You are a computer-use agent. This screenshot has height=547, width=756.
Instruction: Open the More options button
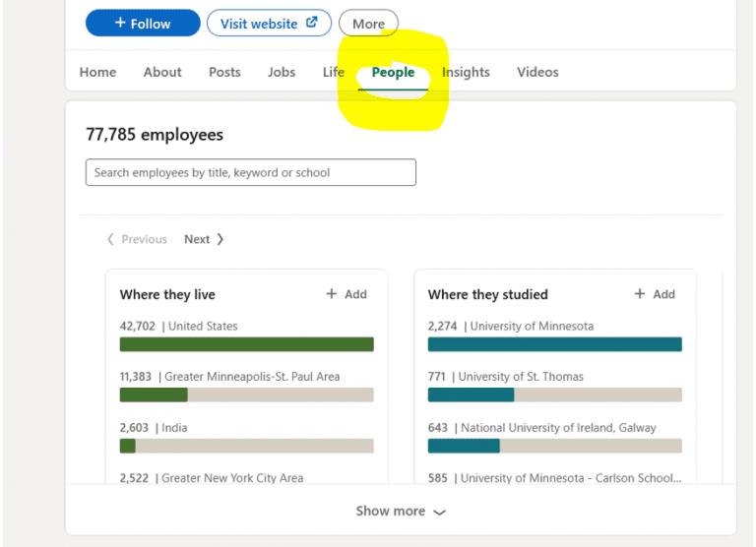point(368,24)
